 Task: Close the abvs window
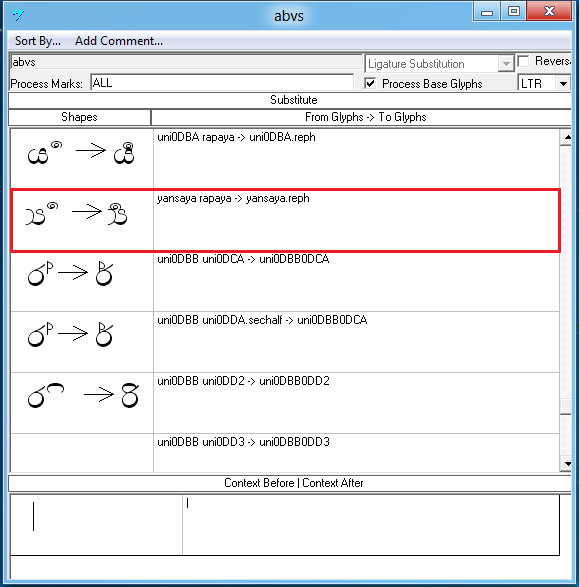pos(549,11)
